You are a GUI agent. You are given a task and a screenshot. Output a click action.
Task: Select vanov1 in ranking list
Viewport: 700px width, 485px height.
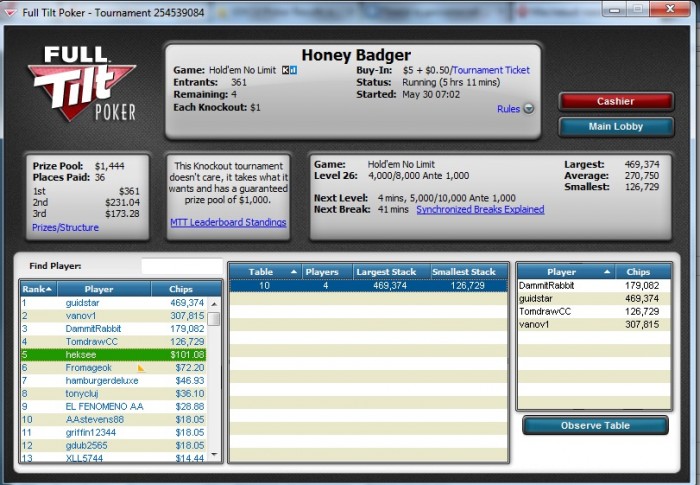click(114, 316)
